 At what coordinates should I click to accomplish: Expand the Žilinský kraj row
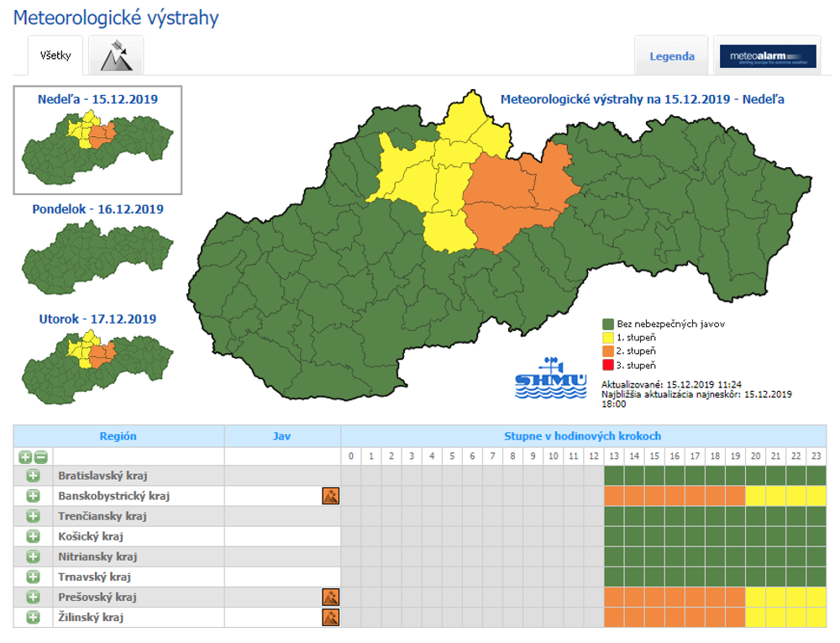[33, 618]
